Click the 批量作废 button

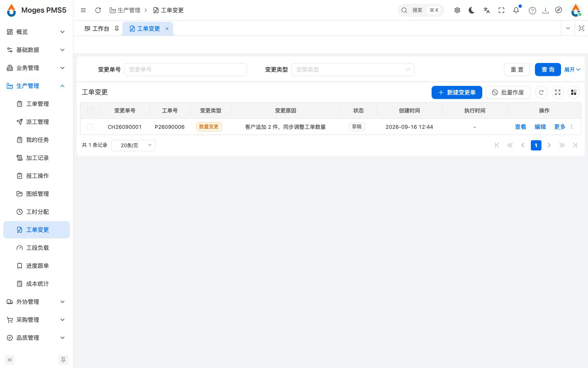pyautogui.click(x=508, y=92)
